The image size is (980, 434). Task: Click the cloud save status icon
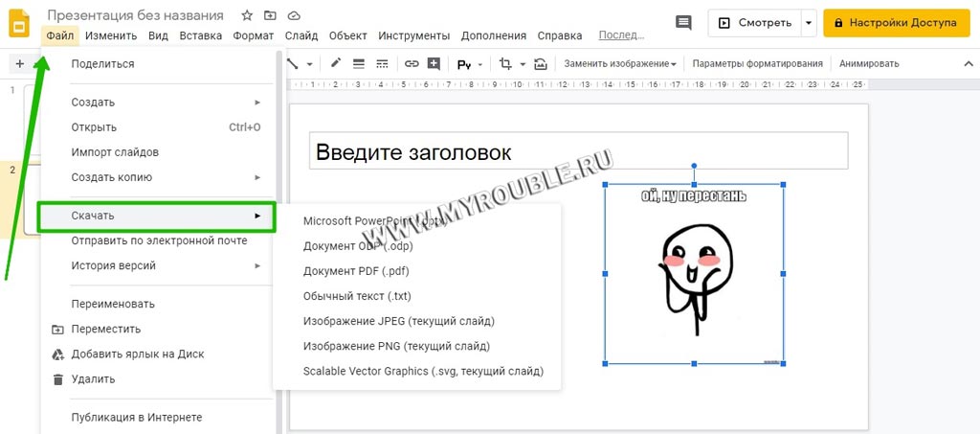click(293, 15)
